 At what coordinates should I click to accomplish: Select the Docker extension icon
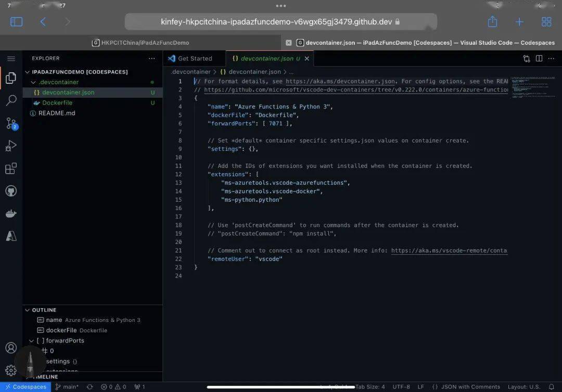(11, 213)
